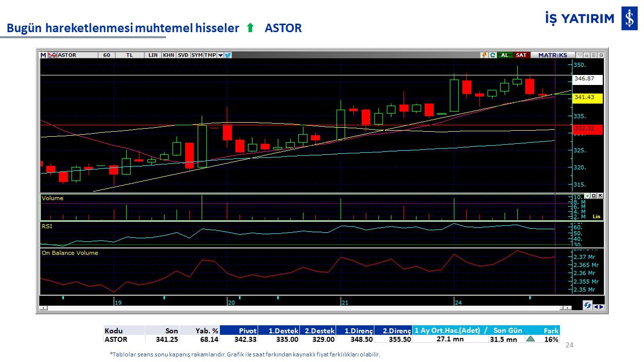Screen dimensions: 644x362
Task: Click the white 346.87 price label
Action: click(588, 79)
